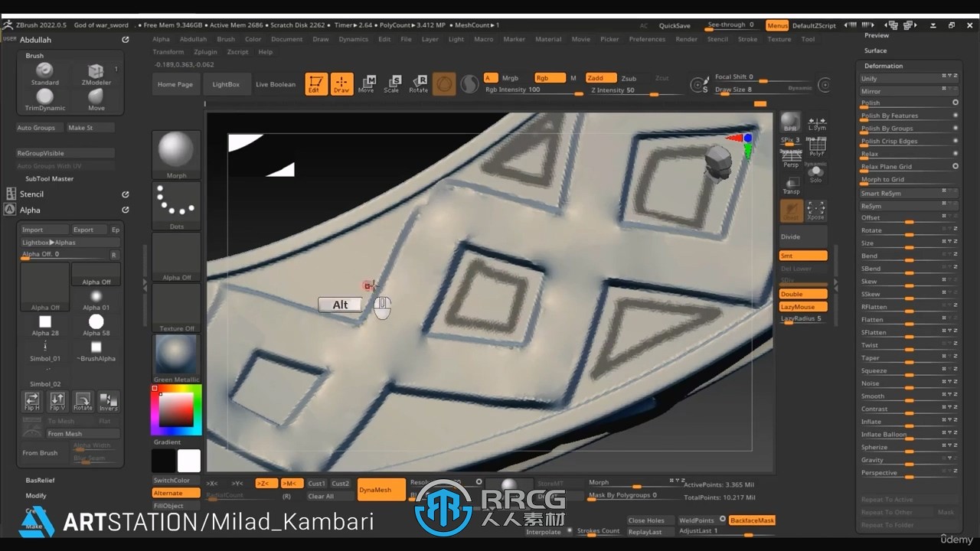The width and height of the screenshot is (980, 551).
Task: Click Flip V alpha icon
Action: 57,401
